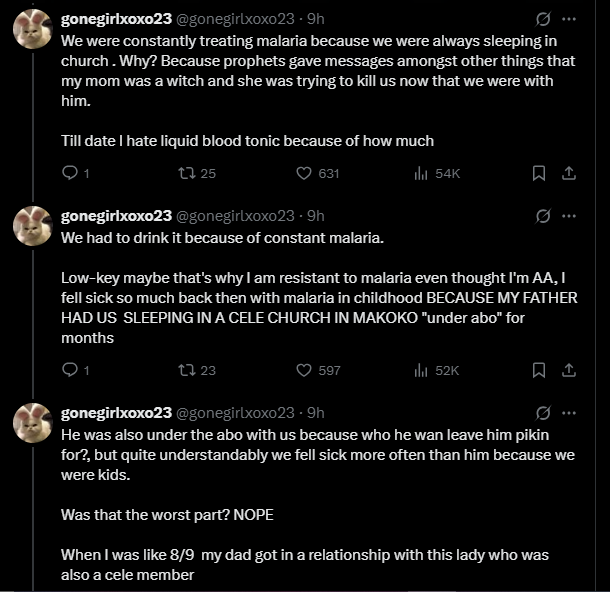Reply to the tweet with 597 likes
610x592 pixels.
70,370
